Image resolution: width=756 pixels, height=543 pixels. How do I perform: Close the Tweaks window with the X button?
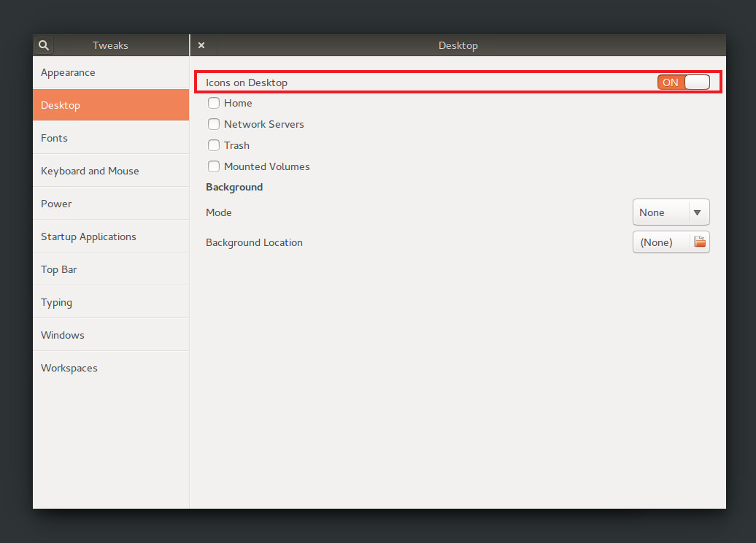(x=201, y=45)
